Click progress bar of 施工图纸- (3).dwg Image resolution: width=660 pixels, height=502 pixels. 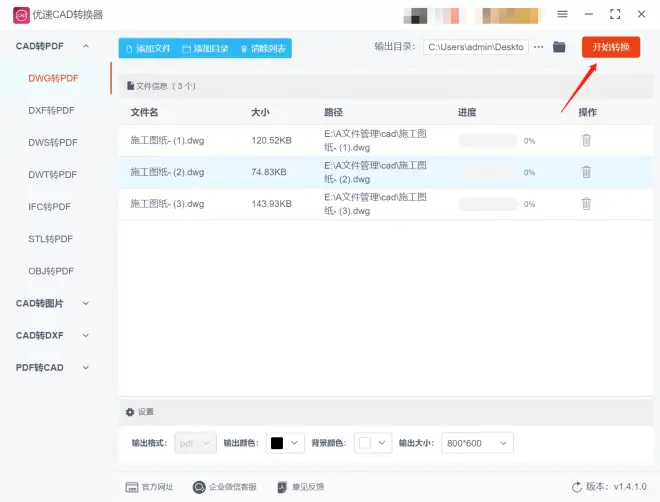(x=488, y=204)
